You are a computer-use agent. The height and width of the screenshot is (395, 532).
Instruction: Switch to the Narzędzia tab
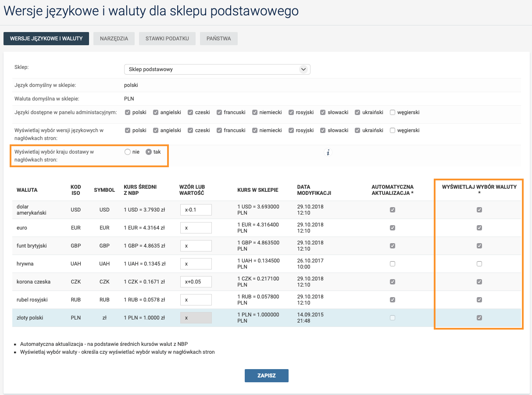pyautogui.click(x=114, y=39)
